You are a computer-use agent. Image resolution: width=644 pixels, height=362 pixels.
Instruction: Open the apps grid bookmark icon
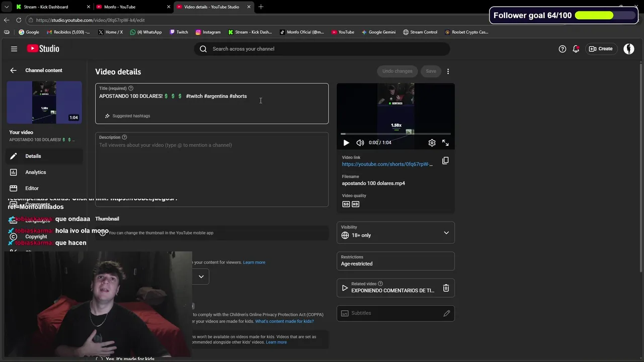[7, 32]
